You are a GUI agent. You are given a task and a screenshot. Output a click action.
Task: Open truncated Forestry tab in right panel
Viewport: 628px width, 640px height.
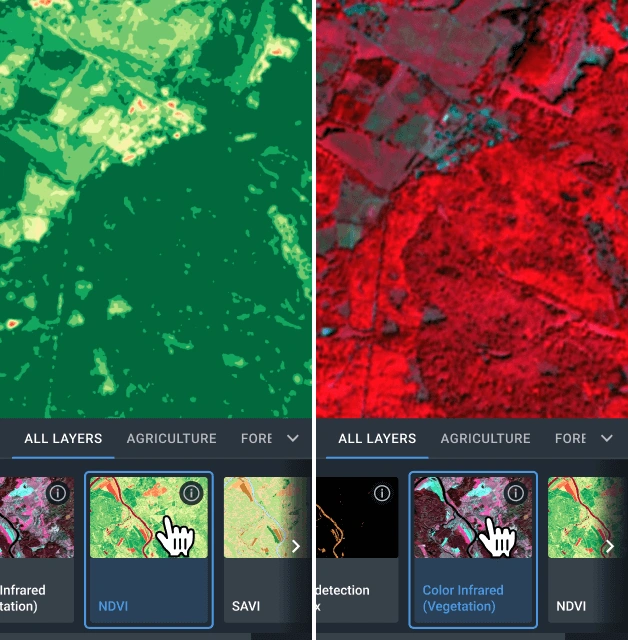(x=570, y=438)
